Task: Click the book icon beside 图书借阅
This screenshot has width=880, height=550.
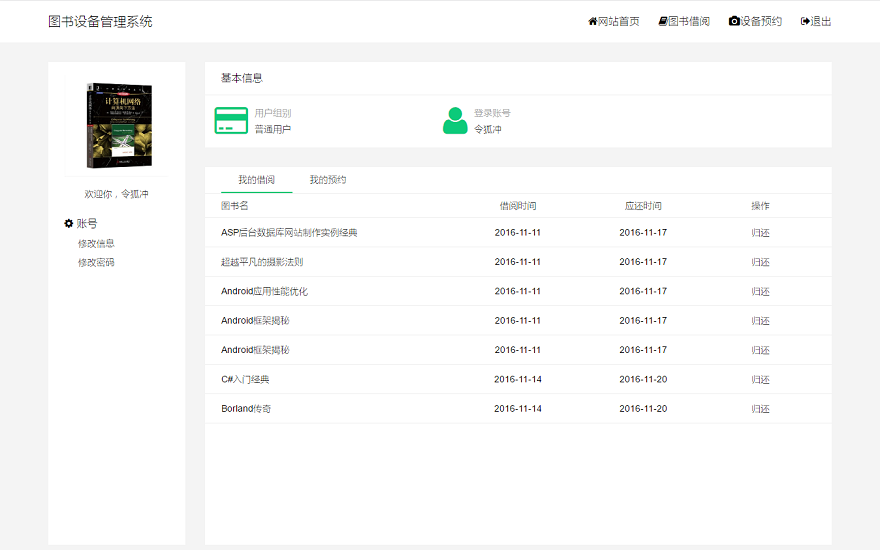Action: [663, 21]
